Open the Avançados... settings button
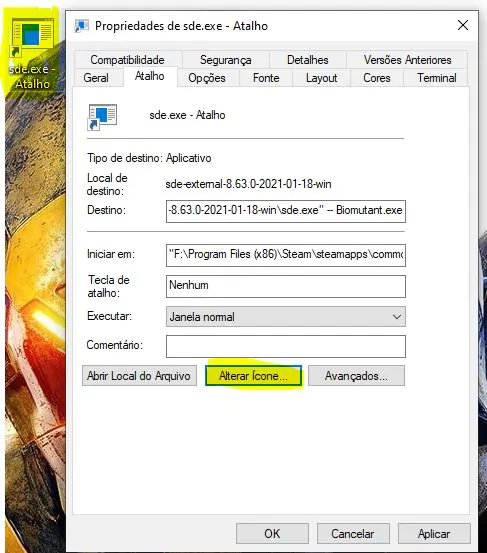This screenshot has width=487, height=553. (x=356, y=376)
